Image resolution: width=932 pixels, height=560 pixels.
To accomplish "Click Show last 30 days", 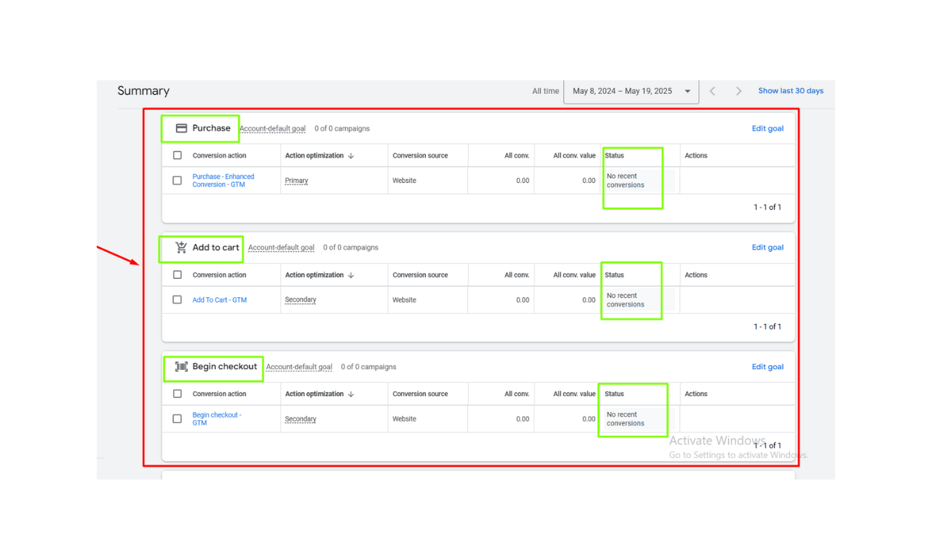I will [791, 90].
